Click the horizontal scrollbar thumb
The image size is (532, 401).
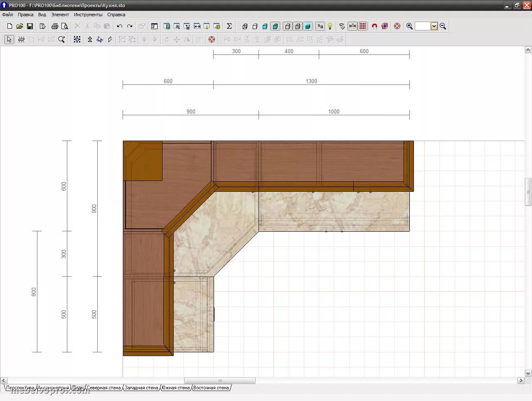[x=219, y=381]
